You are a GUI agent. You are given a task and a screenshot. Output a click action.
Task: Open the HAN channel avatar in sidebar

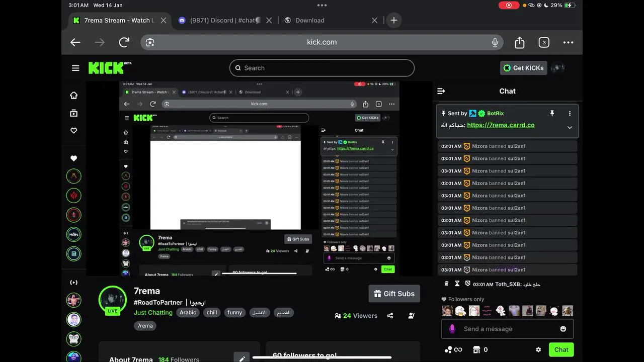73,234
